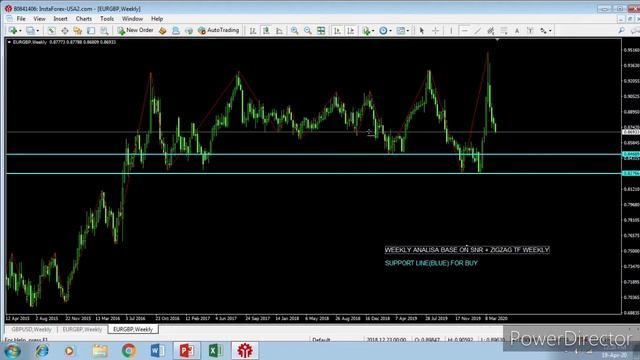640x360 pixels.
Task: Switch chart to line chart mode
Action: (x=280, y=31)
